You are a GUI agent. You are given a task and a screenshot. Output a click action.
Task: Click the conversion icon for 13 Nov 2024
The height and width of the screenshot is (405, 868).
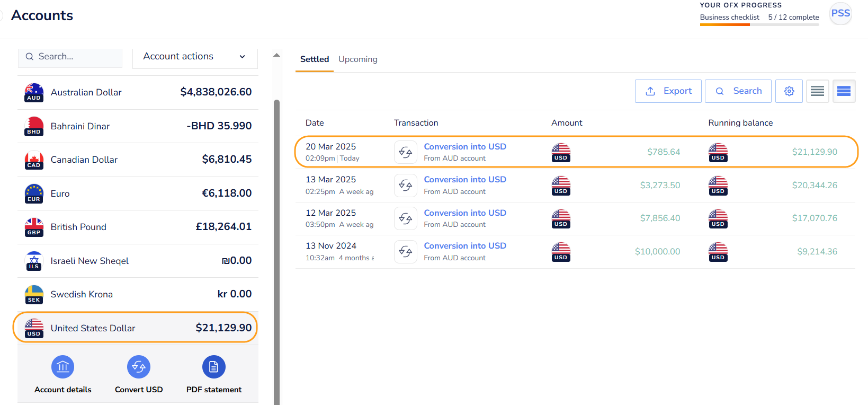[x=406, y=251]
